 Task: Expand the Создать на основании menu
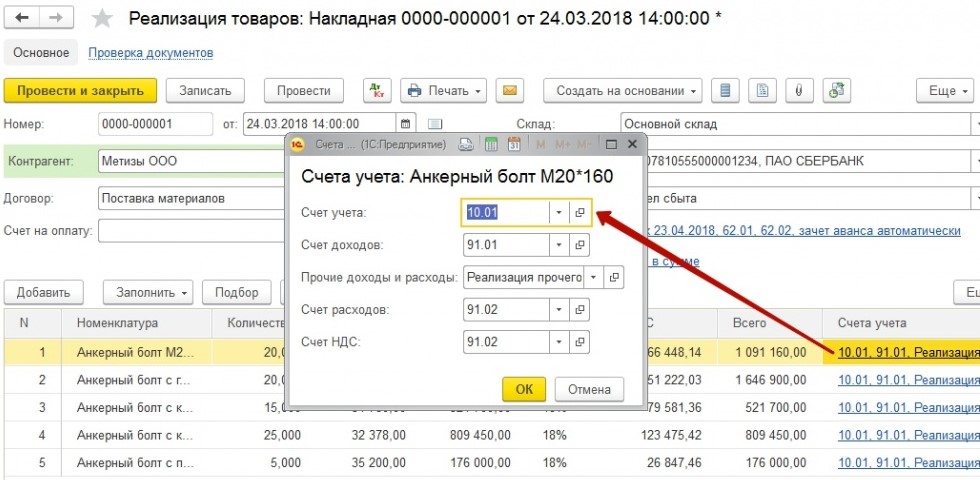pos(622,90)
